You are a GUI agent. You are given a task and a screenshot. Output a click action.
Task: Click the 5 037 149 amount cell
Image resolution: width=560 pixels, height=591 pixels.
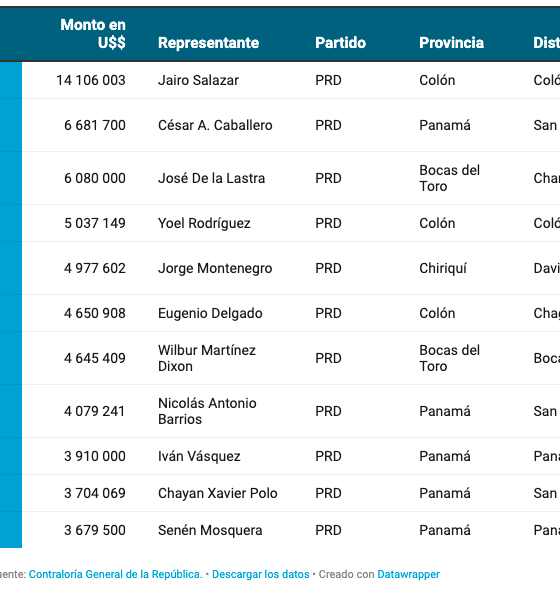pyautogui.click(x=95, y=223)
